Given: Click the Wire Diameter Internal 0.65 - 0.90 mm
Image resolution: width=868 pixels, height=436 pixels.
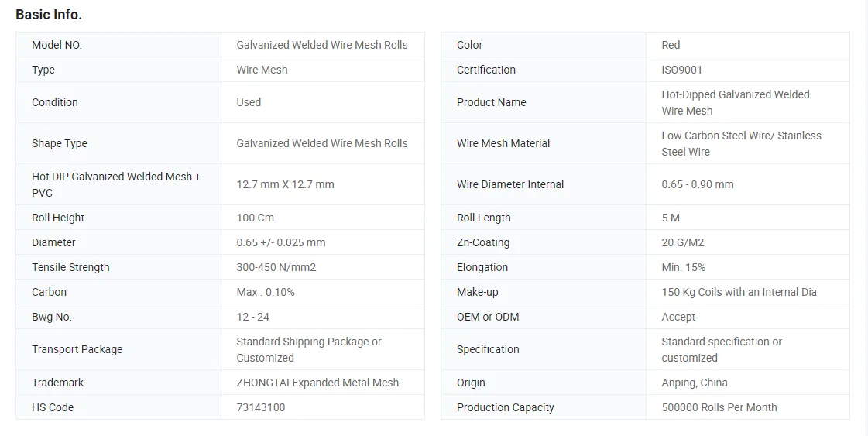Looking at the screenshot, I should pyautogui.click(x=698, y=184).
